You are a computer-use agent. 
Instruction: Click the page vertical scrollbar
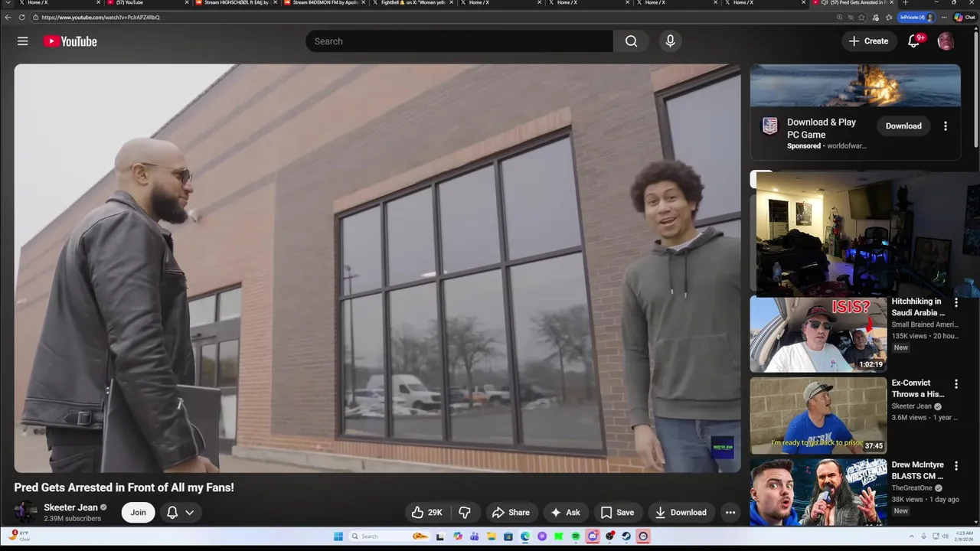(x=975, y=88)
